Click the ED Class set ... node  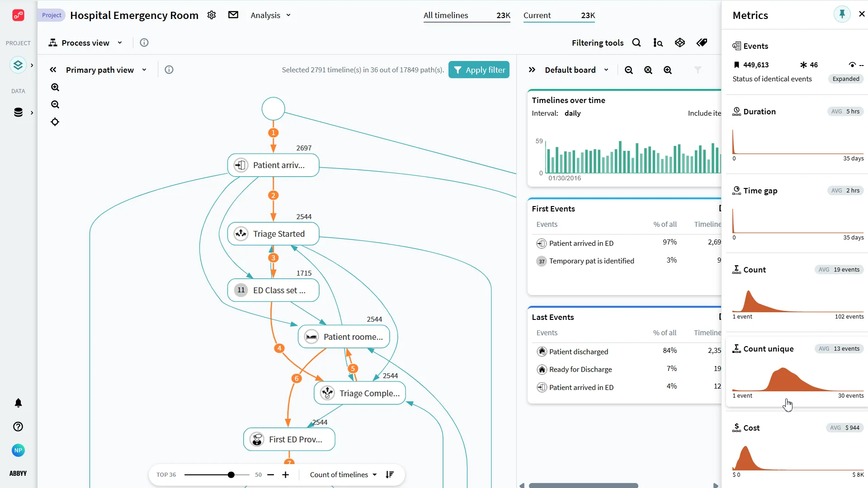pyautogui.click(x=273, y=290)
